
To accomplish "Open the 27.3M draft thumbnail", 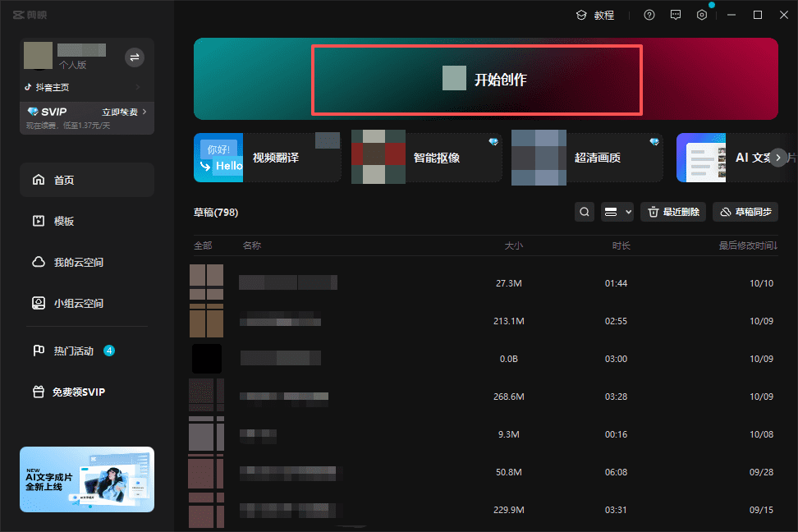I will (206, 282).
